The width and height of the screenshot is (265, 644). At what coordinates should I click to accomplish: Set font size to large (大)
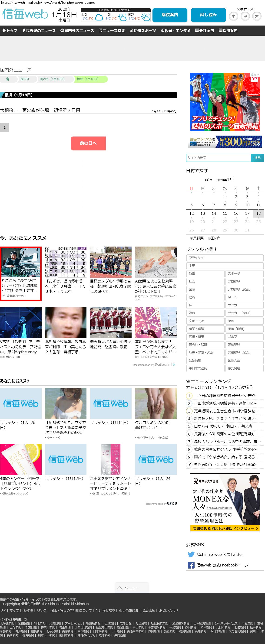pos(257,16)
